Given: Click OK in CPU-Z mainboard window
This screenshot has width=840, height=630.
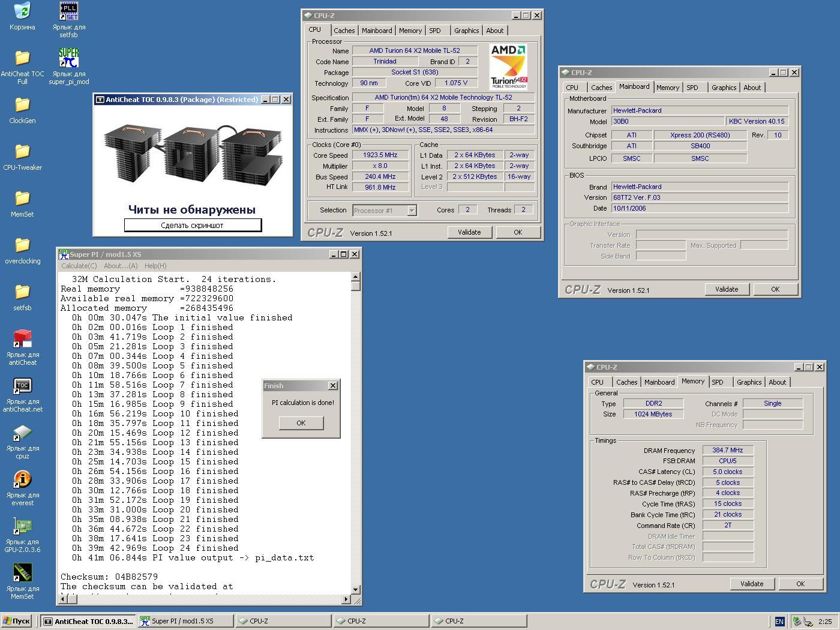Looking at the screenshot, I should click(x=775, y=289).
